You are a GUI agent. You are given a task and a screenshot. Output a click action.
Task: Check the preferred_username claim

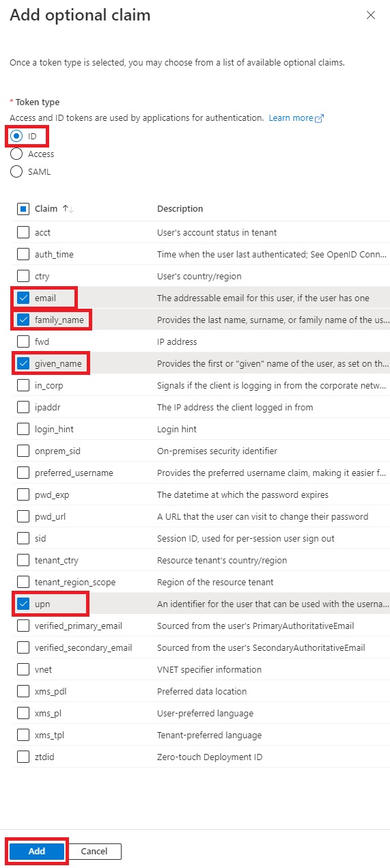point(23,473)
